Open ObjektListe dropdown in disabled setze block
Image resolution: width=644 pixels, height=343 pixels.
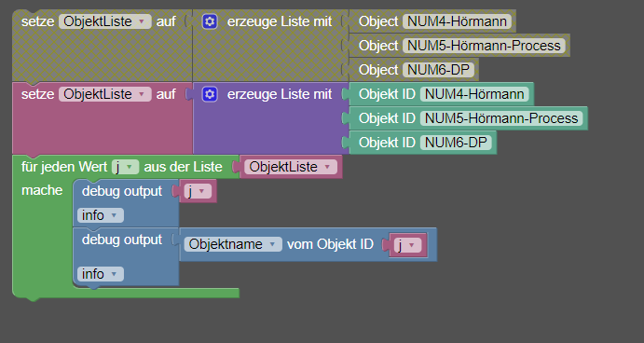coord(104,21)
